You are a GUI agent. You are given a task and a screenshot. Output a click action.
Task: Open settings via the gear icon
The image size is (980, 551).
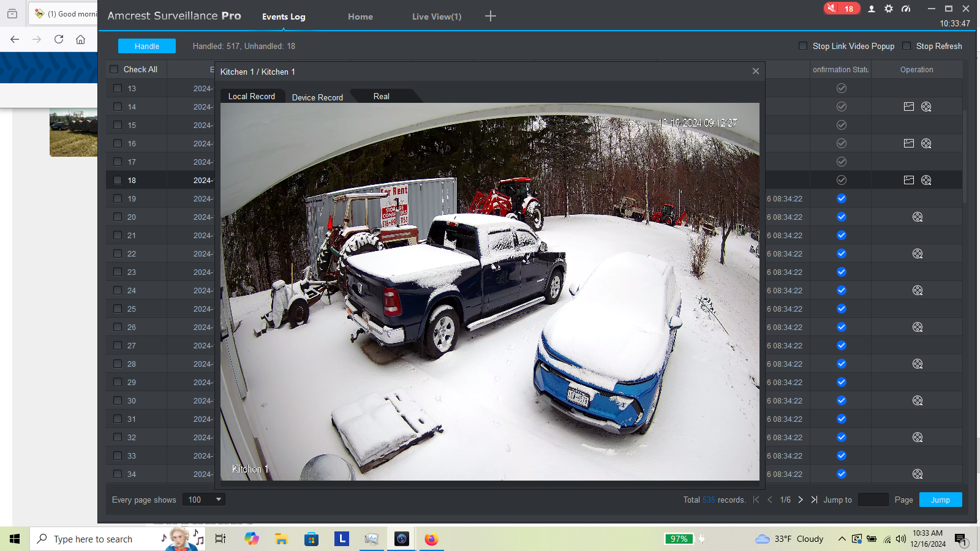point(888,9)
